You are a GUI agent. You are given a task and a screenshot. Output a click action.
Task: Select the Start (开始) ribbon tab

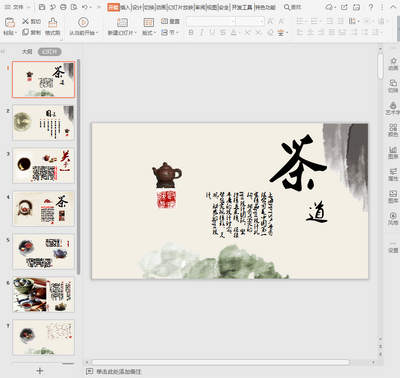[113, 7]
